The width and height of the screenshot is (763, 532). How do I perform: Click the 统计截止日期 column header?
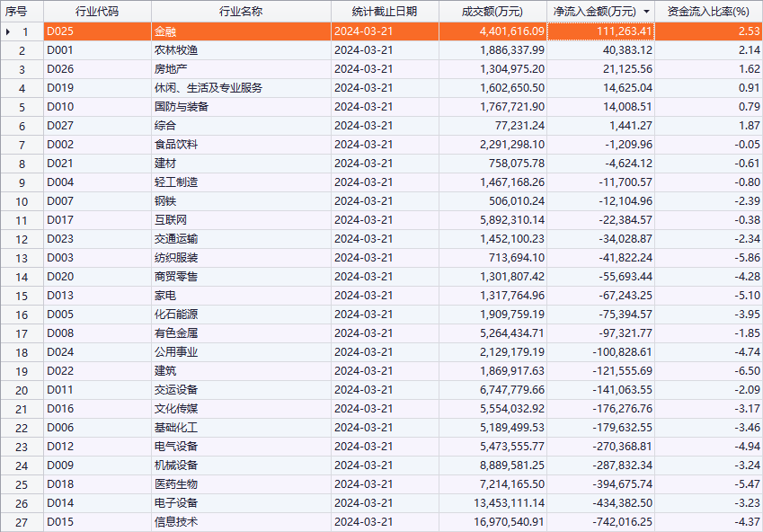(384, 12)
